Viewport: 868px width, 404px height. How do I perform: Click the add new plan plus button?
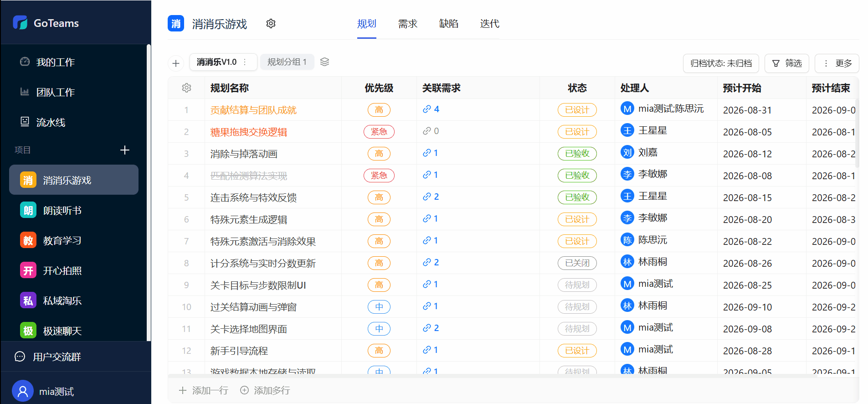coord(176,63)
